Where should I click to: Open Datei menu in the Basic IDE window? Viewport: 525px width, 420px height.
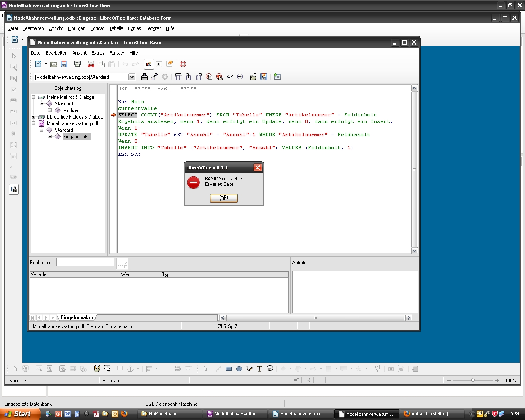pos(36,53)
